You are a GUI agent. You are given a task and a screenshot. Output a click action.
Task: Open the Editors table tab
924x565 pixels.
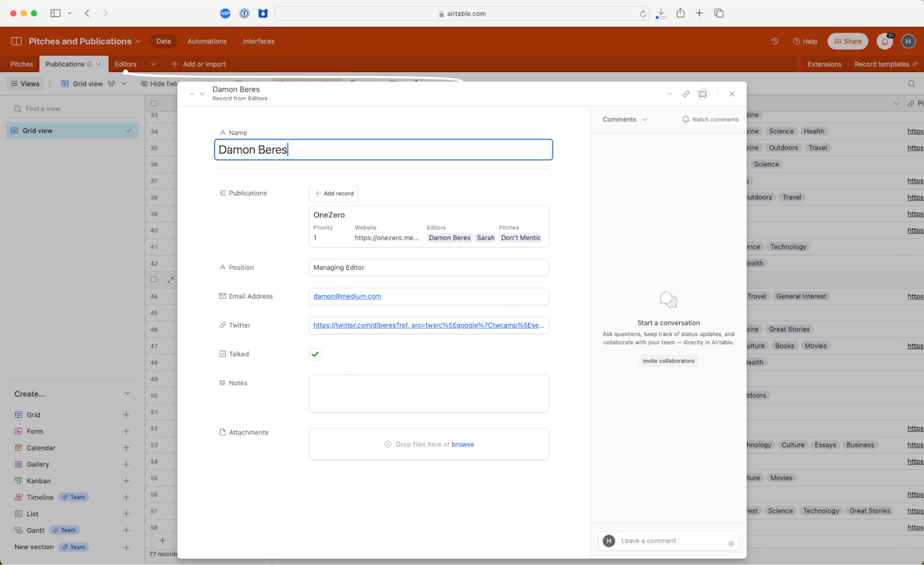[x=125, y=64]
